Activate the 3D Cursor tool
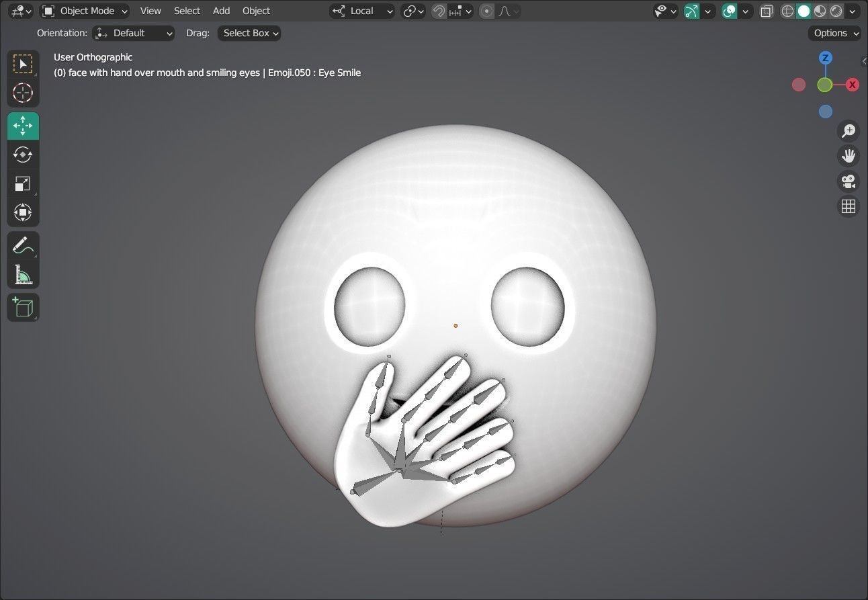This screenshot has height=600, width=868. click(x=23, y=93)
